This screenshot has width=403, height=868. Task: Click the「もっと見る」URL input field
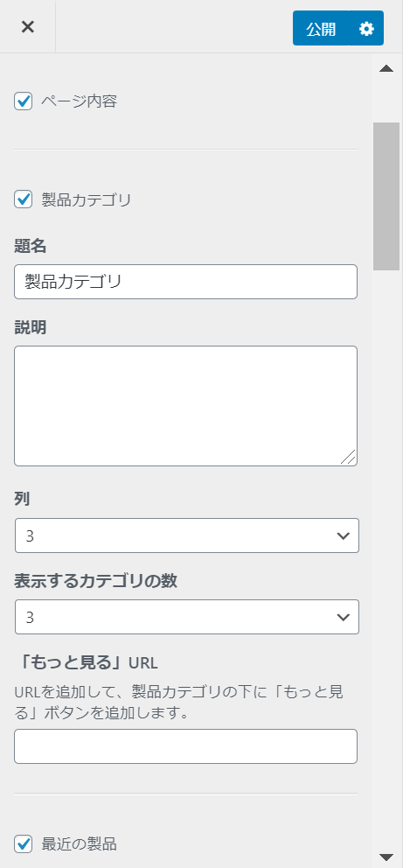[185, 746]
